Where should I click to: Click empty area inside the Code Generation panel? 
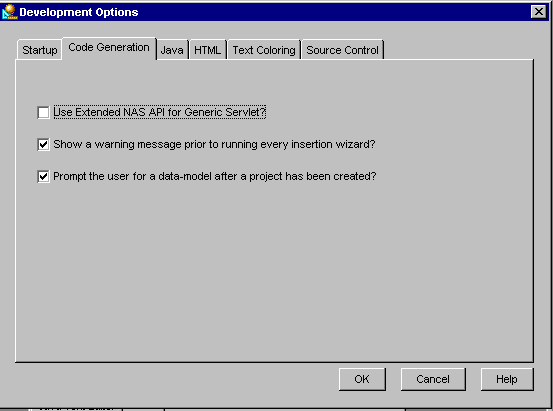274,268
